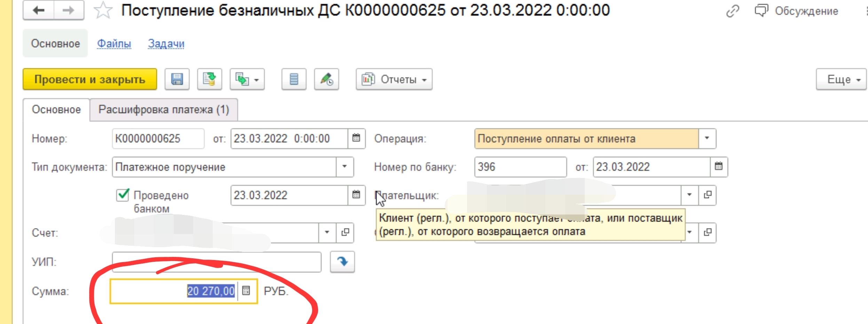This screenshot has height=324, width=868.
Task: Open the Файлы link
Action: coord(114,44)
